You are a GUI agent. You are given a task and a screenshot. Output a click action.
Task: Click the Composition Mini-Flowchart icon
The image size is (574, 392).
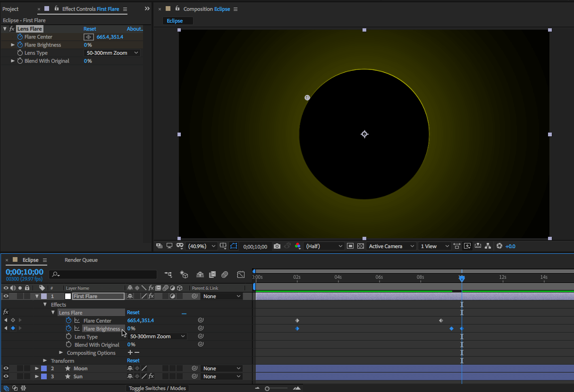(168, 275)
